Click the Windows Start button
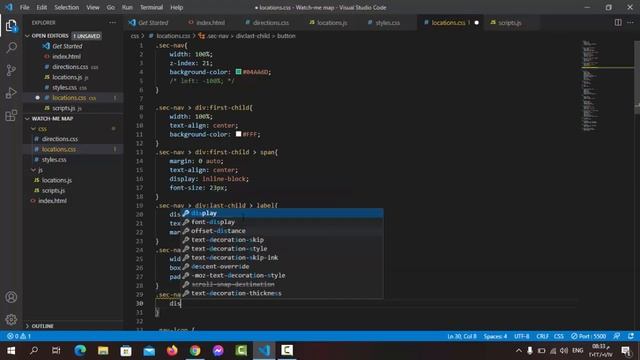The height and width of the screenshot is (360, 640). tap(11, 351)
